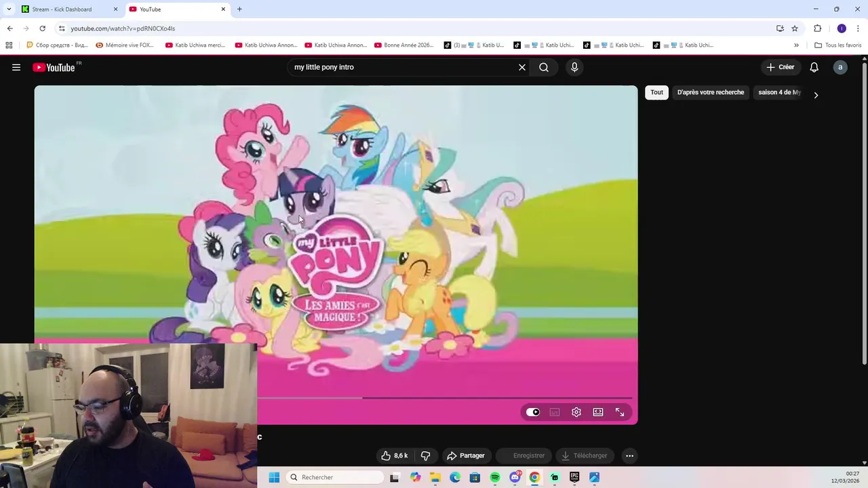Viewport: 868px width, 488px height.
Task: Open the YouTube account avatar menu
Action: [840, 67]
